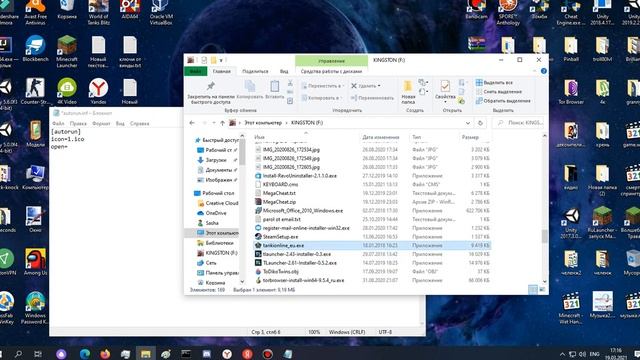The image size is (640, 360).
Task: Open Notepad Format menu
Action: (101, 123)
